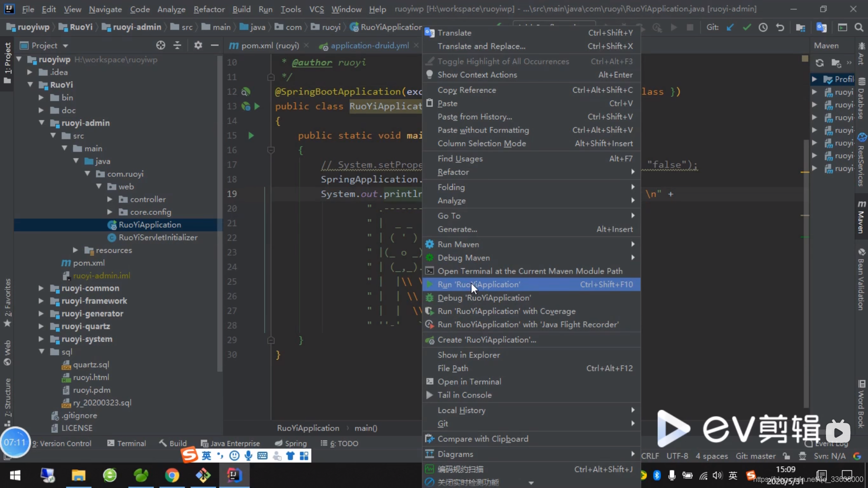Expand the ruoyi-common module node
The image size is (868, 488).
[x=41, y=288]
